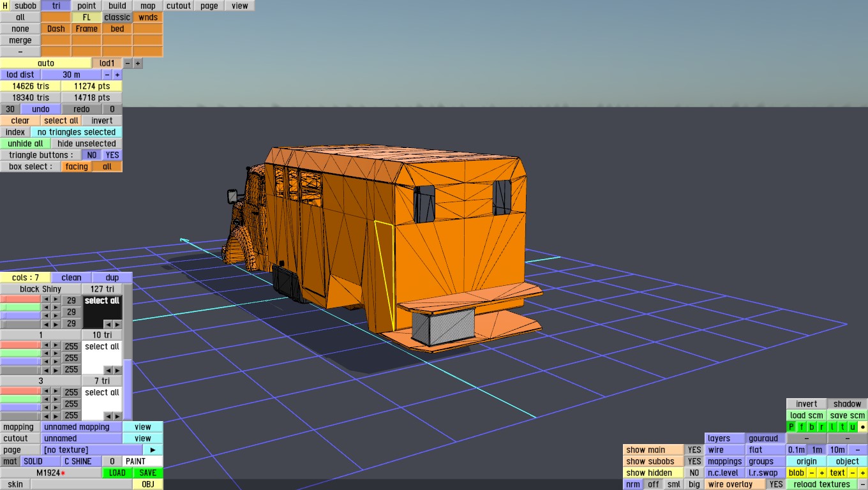The height and width of the screenshot is (490, 868).
Task: Click the arrow beside the [no texture] page field
Action: (153, 450)
